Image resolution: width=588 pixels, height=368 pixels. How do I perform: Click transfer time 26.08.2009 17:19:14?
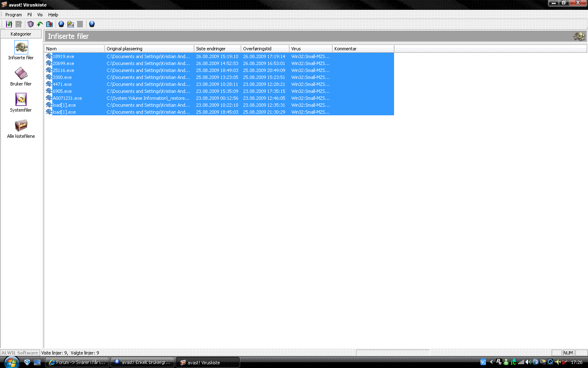tap(264, 56)
